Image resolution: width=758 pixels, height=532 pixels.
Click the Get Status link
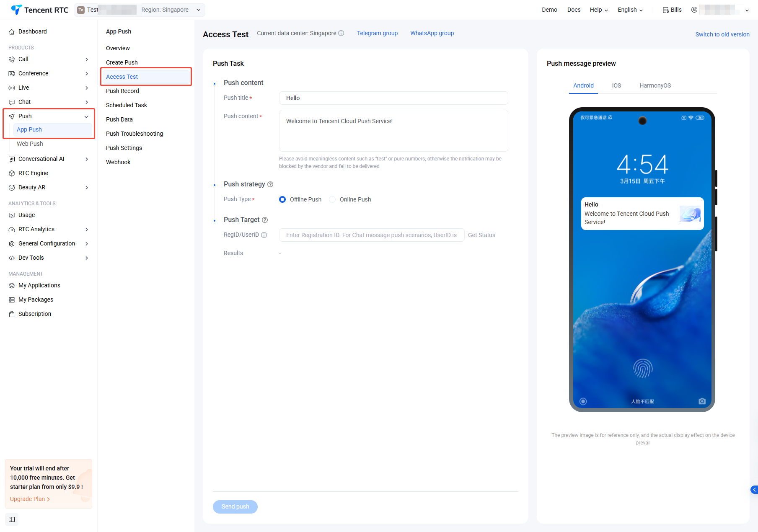click(481, 235)
